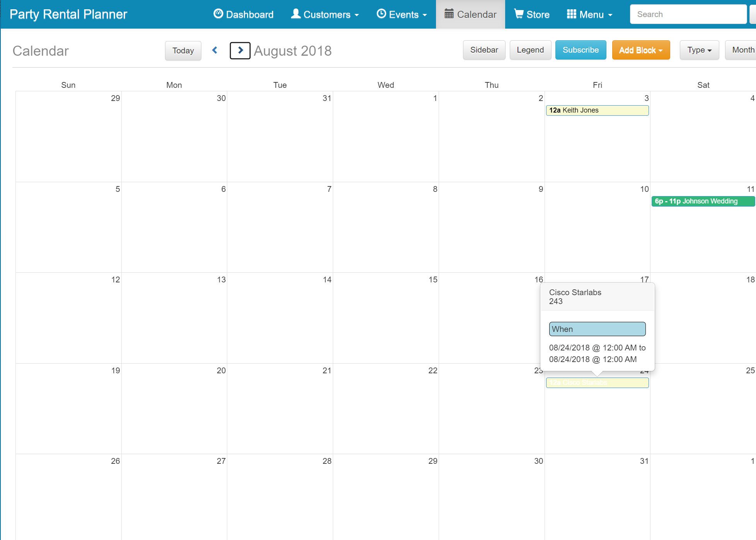Go to previous month arrow
The image size is (756, 540).
[x=215, y=50]
